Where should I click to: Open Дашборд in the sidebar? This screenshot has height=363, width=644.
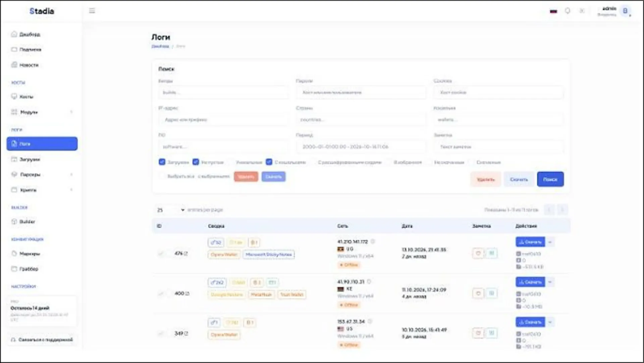30,34
